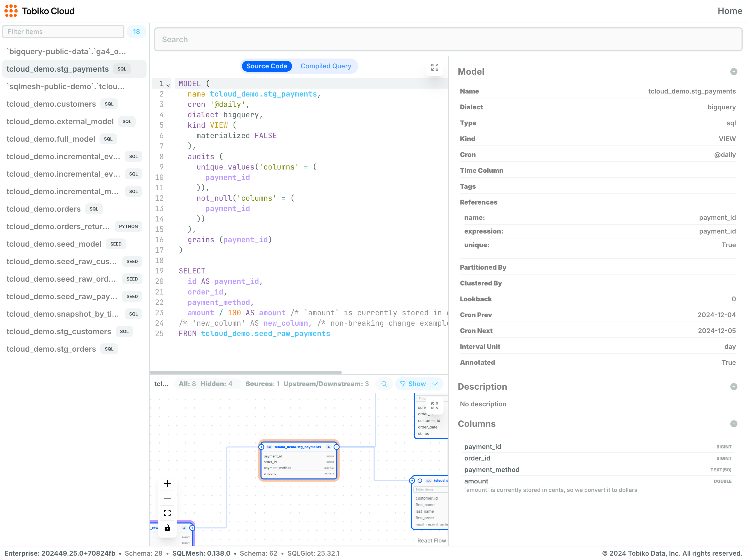This screenshot has height=560, width=747.
Task: Focus Filter items field in customers node
Action: coord(431,489)
